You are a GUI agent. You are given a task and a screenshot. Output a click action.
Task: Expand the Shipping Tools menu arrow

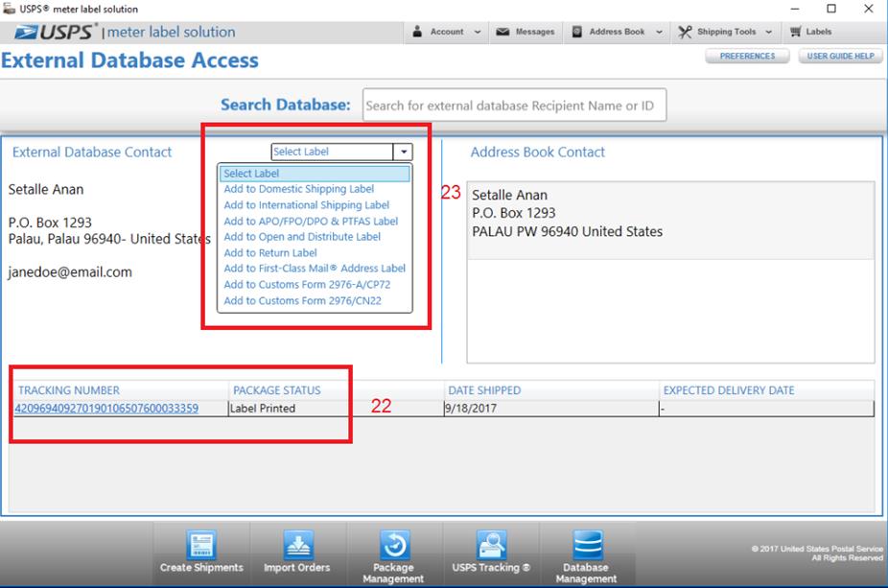click(768, 33)
